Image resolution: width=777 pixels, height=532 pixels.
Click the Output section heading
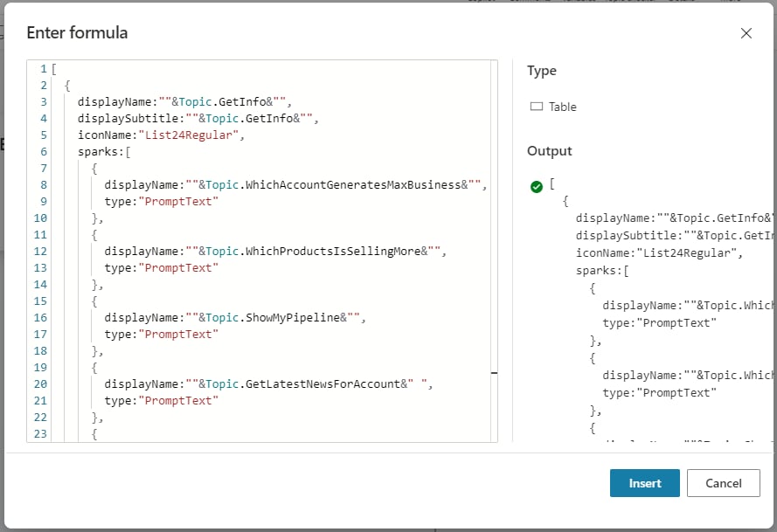[x=549, y=151]
